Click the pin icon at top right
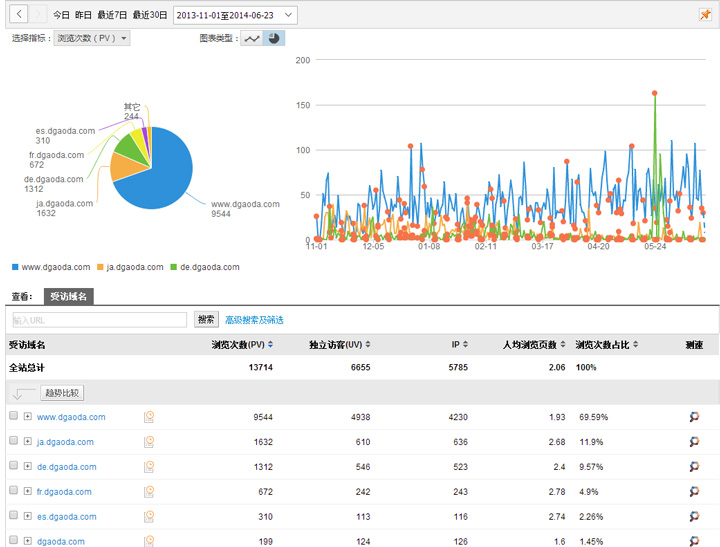This screenshot has height=547, width=720. pos(704,15)
